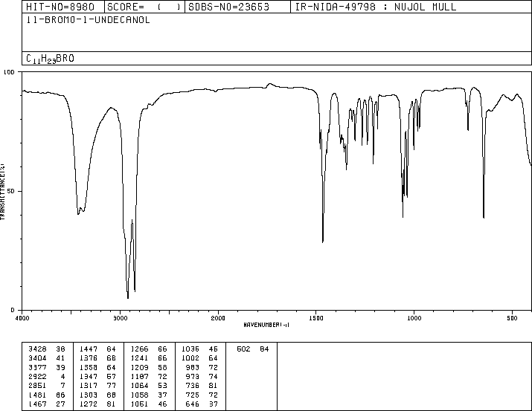Select the 50 y-axis tick label
532x411 pixels.
(x=10, y=191)
